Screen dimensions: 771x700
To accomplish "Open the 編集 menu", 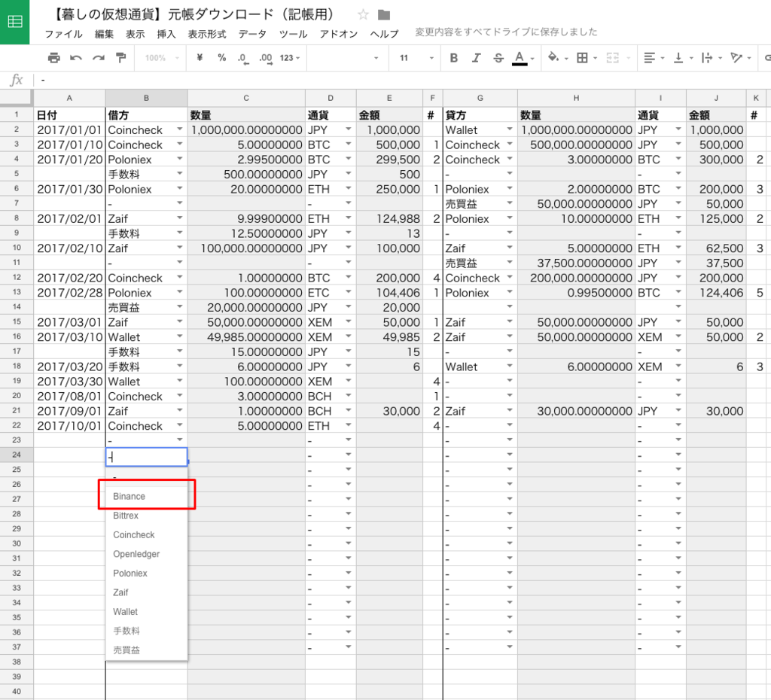I will (104, 34).
